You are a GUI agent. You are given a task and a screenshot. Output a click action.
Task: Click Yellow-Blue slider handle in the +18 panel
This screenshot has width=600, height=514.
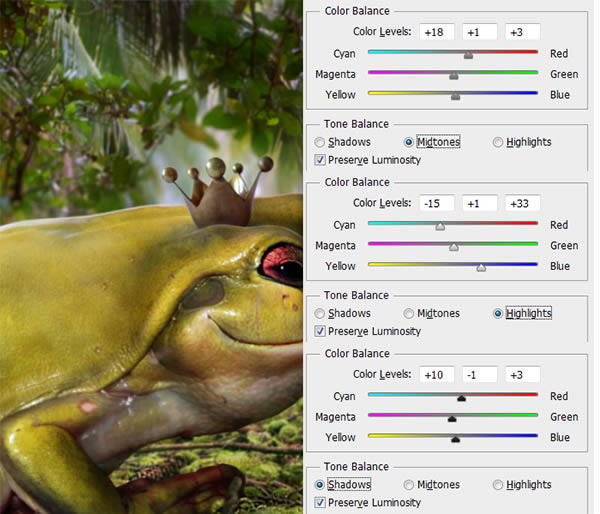pos(455,97)
